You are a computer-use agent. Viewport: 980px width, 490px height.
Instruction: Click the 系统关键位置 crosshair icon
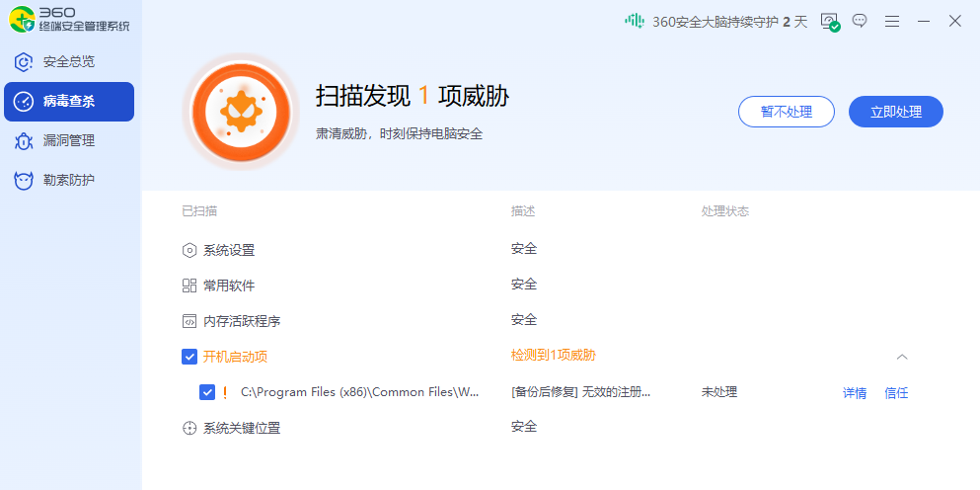tap(189, 428)
